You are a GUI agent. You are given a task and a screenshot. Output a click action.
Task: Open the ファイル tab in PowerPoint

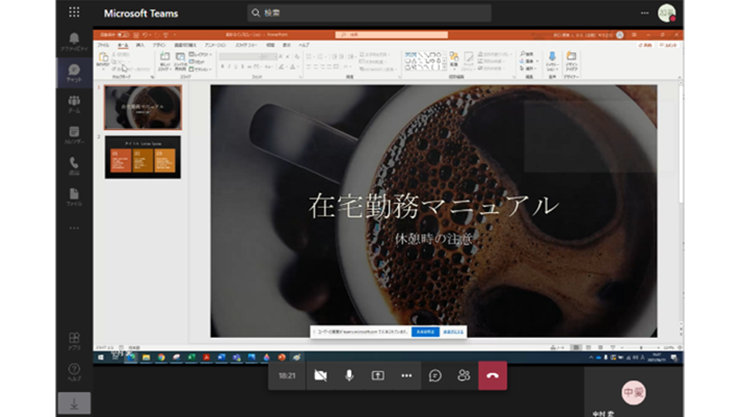coord(103,45)
